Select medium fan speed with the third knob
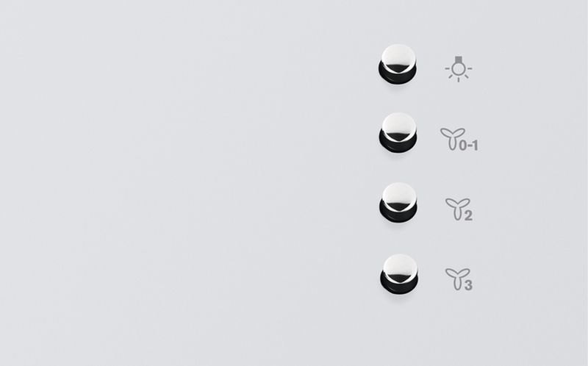 tap(398, 202)
